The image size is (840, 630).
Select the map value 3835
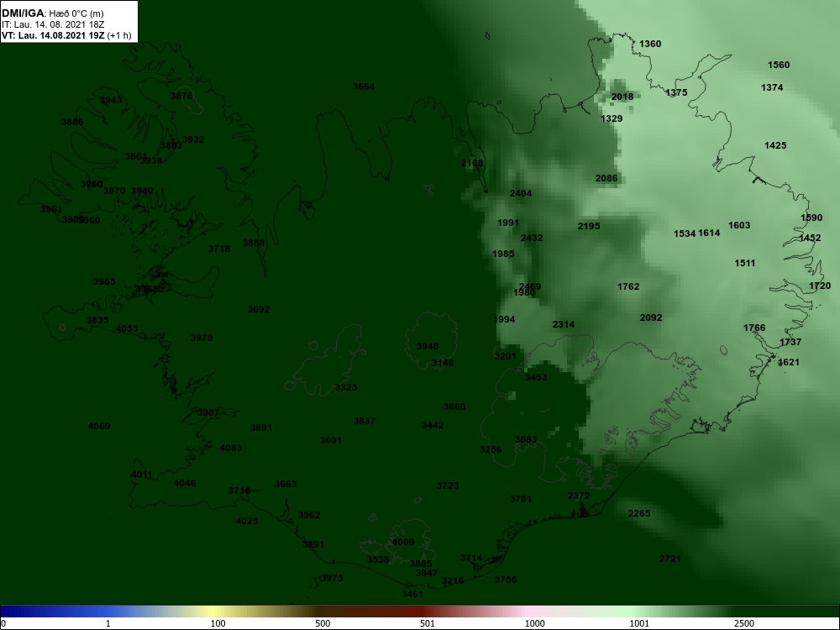(x=97, y=320)
